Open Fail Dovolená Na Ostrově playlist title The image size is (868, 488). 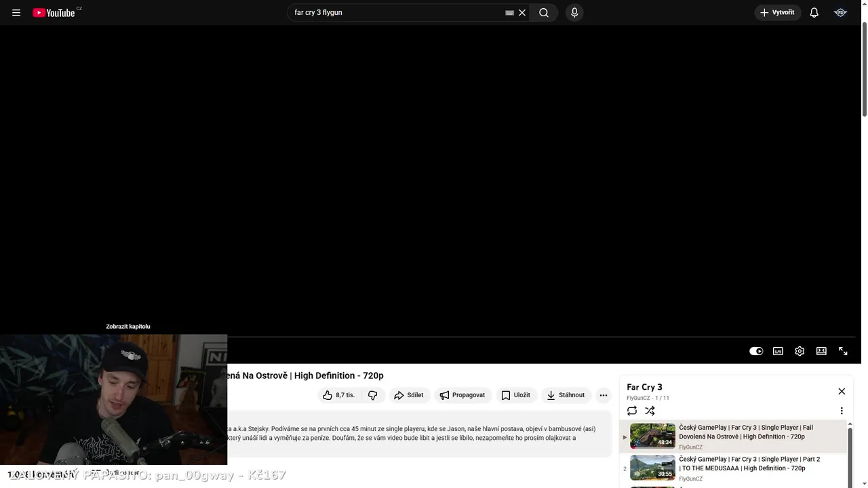pyautogui.click(x=746, y=432)
